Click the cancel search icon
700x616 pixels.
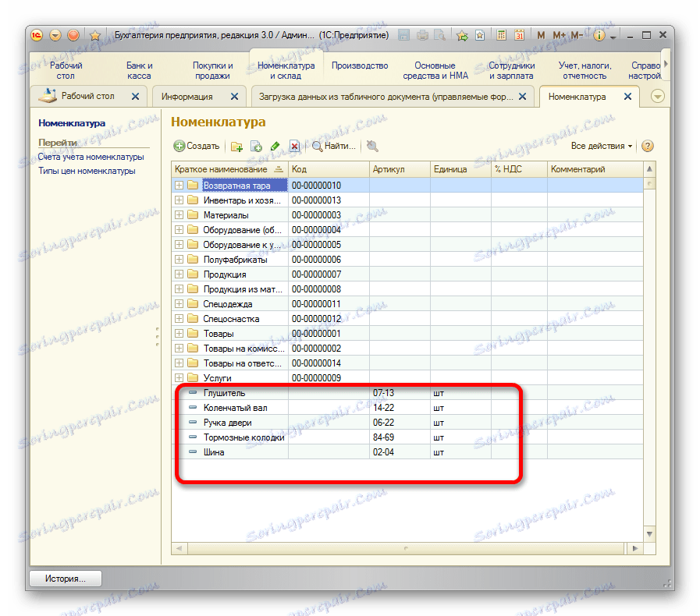click(x=372, y=146)
